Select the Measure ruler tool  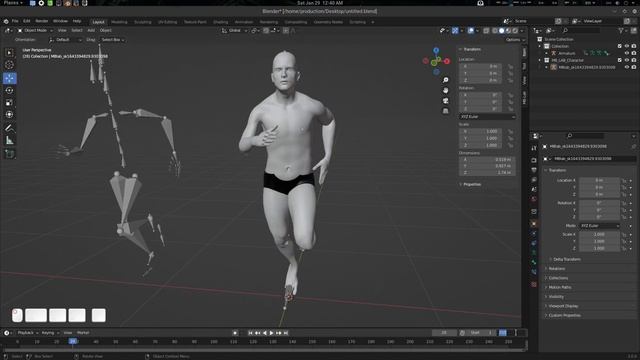[x=9, y=140]
